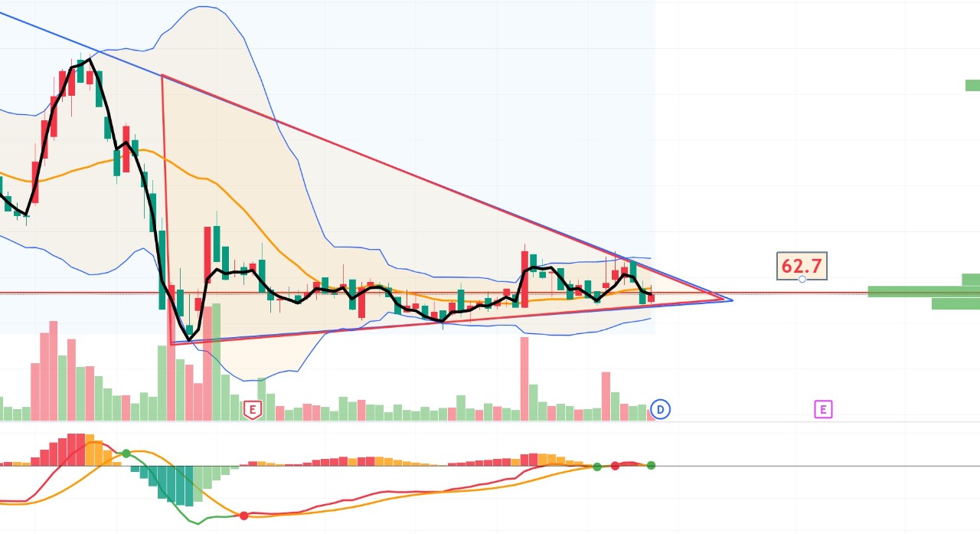Screen dimensions: 980x534
Task: Click the horizontal red price line
Action: click(x=490, y=293)
